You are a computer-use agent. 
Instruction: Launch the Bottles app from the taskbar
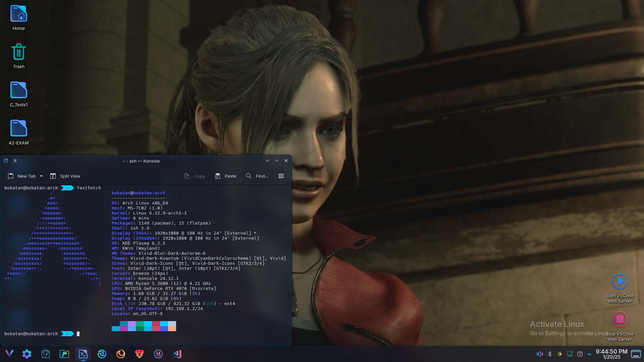click(x=158, y=354)
